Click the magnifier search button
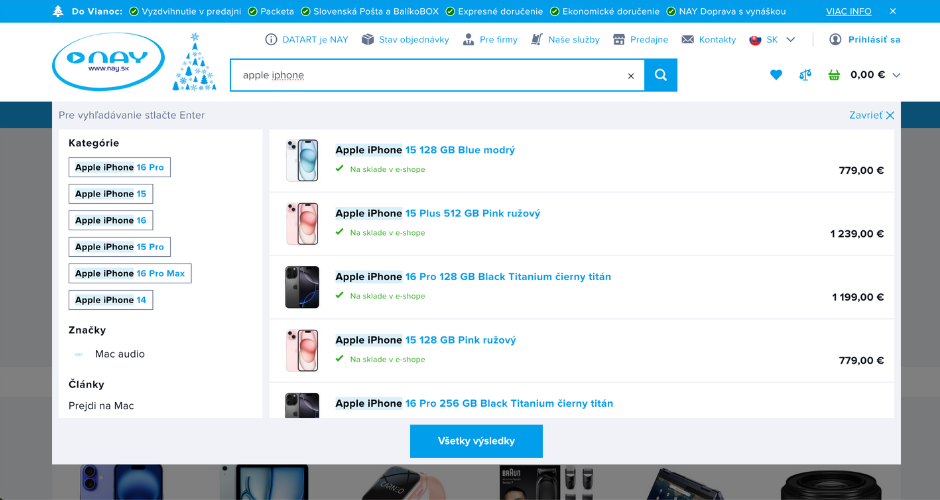Viewport: 940px width, 500px height. pyautogui.click(x=661, y=75)
